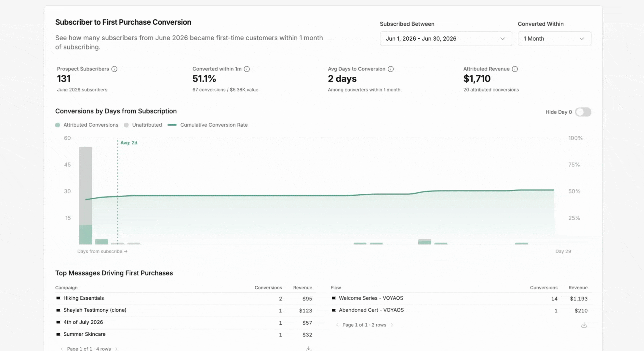Screen dimensions: 644x351
Task: Open the Summer Skincare campaign
Action: click(x=85, y=334)
